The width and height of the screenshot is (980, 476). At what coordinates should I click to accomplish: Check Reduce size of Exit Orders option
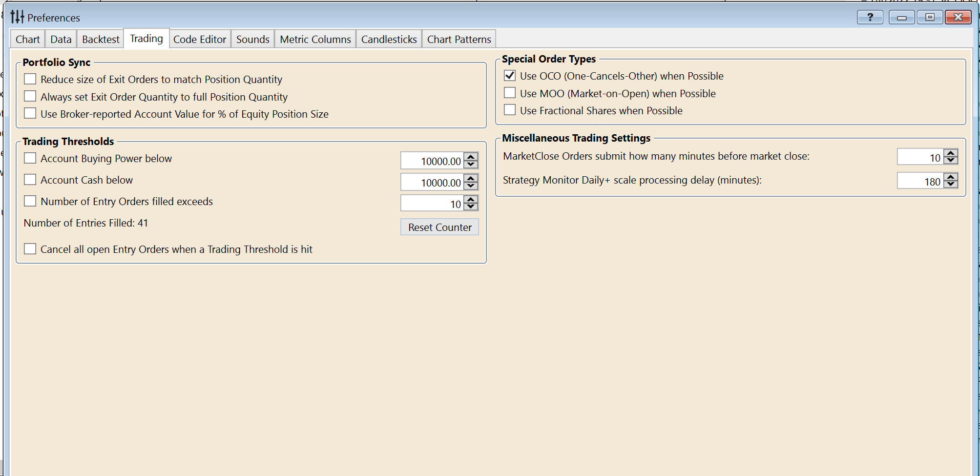30,79
